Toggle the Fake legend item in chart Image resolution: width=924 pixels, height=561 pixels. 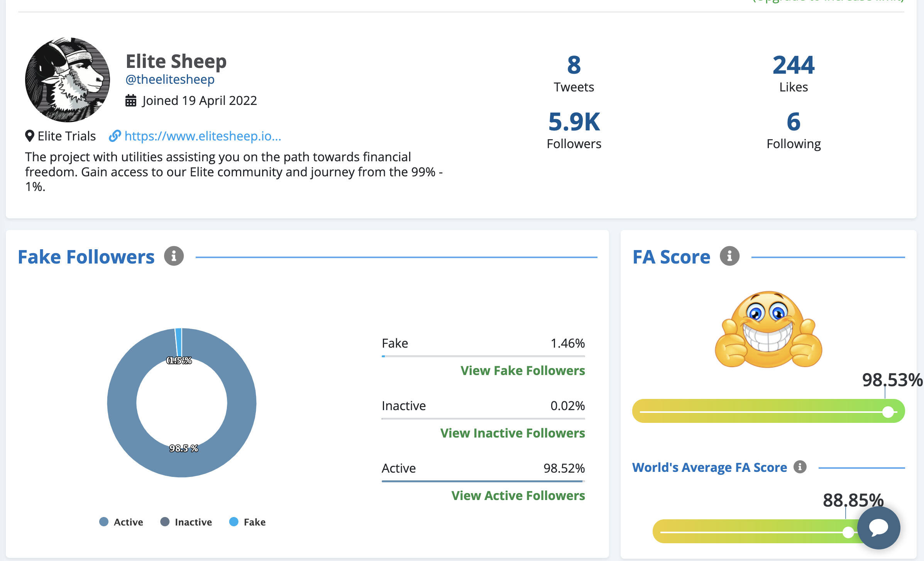(x=247, y=522)
